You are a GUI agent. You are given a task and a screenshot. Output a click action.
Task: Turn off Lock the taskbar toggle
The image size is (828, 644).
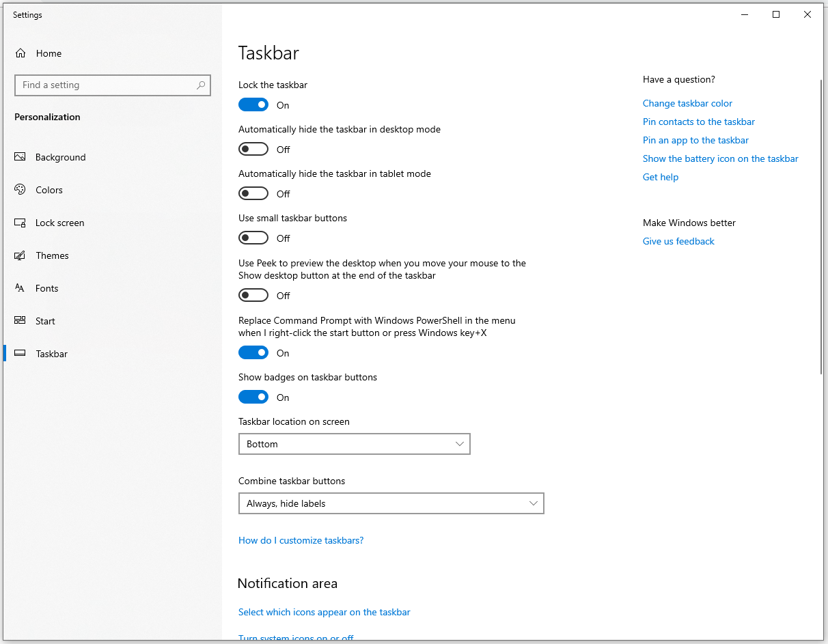tap(253, 105)
